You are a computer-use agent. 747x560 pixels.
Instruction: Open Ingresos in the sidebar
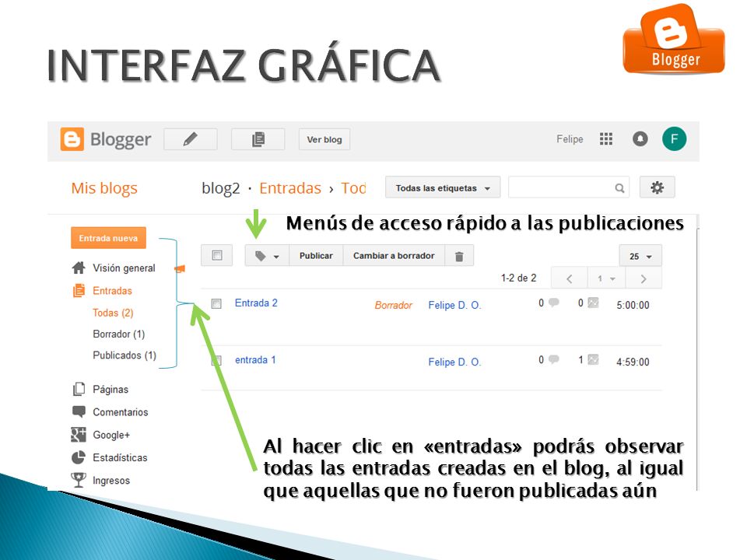pyautogui.click(x=111, y=481)
